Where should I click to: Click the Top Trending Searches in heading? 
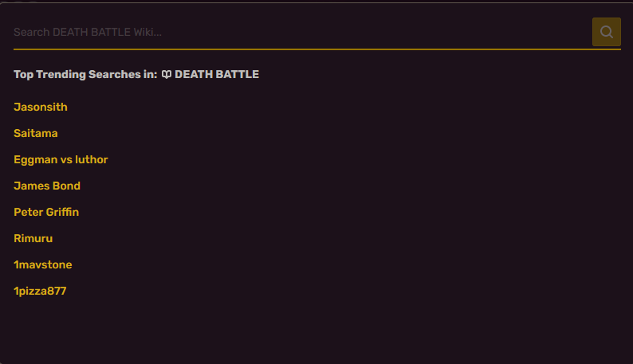coord(85,74)
